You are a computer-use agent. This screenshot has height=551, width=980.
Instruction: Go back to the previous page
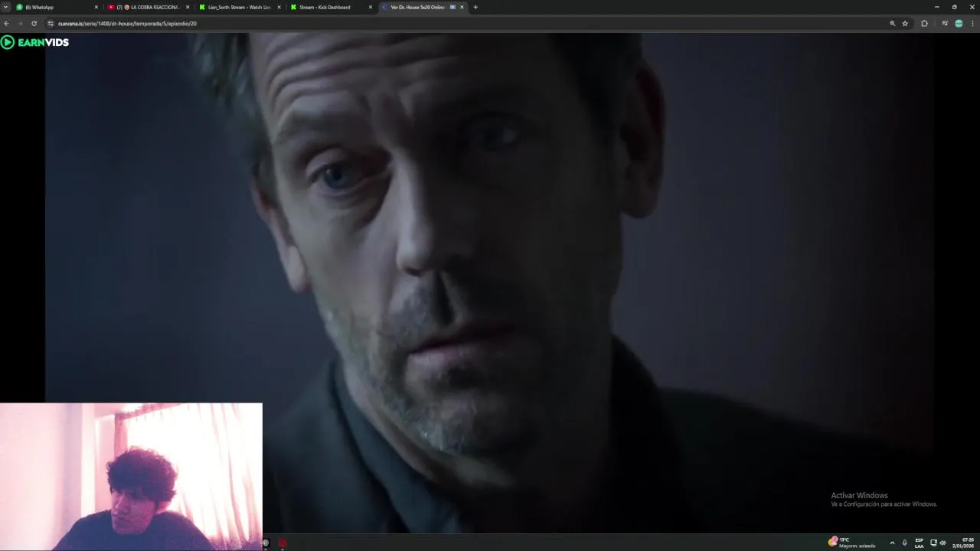(x=6, y=24)
